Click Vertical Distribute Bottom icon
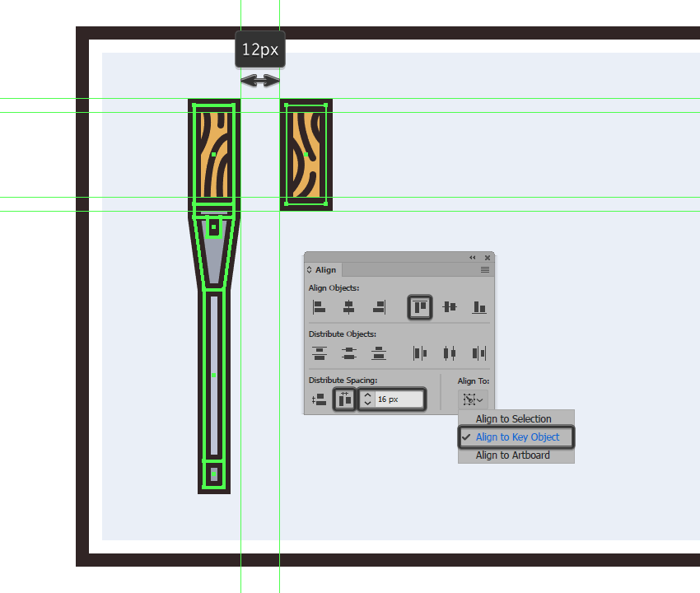 click(x=379, y=353)
